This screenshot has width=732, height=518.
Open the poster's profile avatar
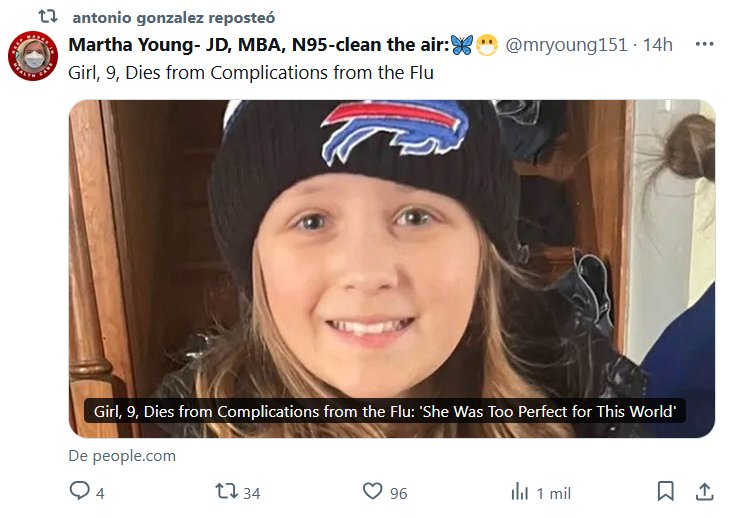(33, 57)
